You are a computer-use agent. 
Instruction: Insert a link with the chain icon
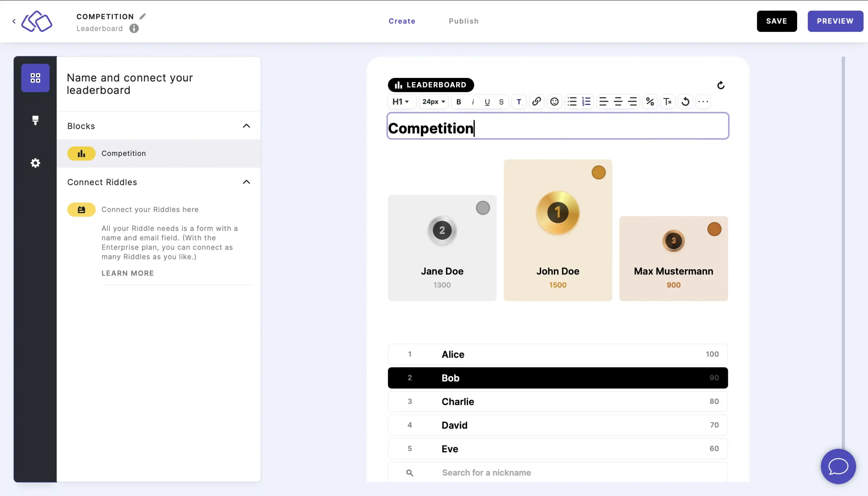pyautogui.click(x=536, y=101)
